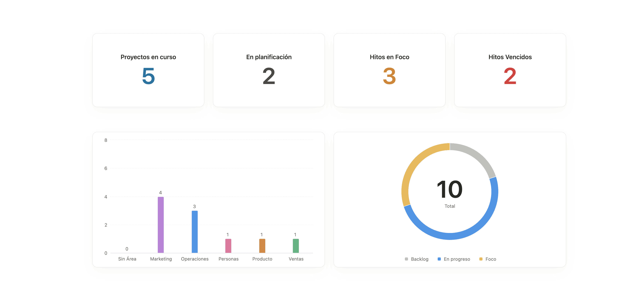This screenshot has width=644, height=306.
Task: Open the Hitos en Foco card
Action: coord(389,70)
